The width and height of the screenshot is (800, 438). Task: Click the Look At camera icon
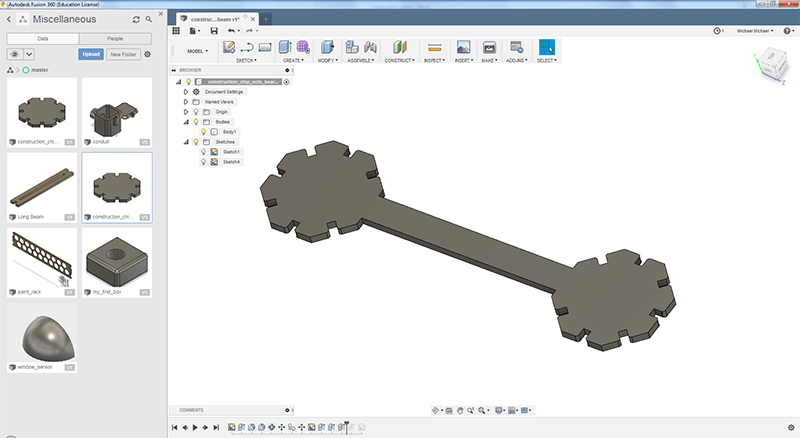449,410
